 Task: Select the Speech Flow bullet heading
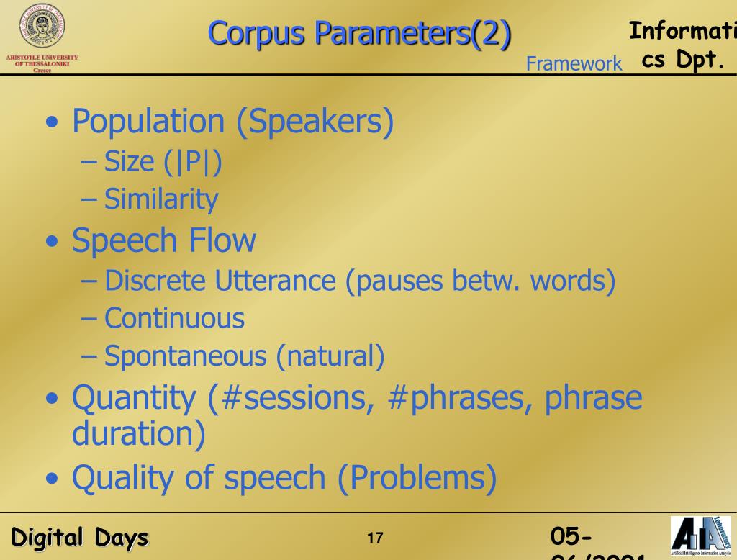pos(163,240)
